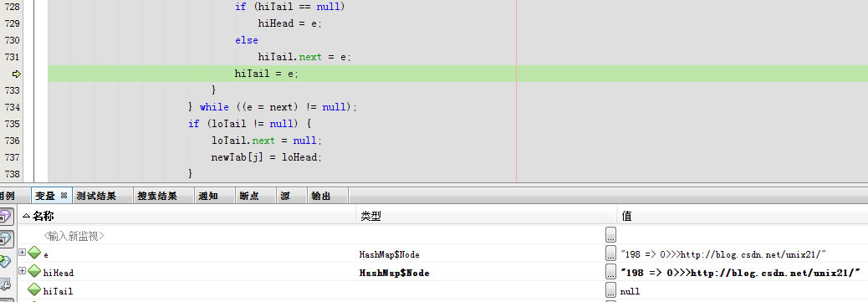Viewport: 868px width, 302px height.
Task: Create new watch with plus diamond icon
Action: [x=5, y=262]
